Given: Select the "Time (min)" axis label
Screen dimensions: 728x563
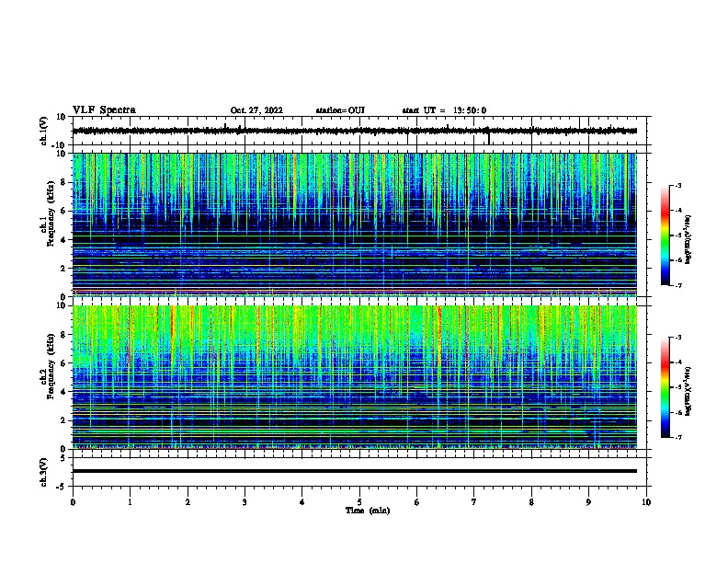Looking at the screenshot, I should coord(368,511).
